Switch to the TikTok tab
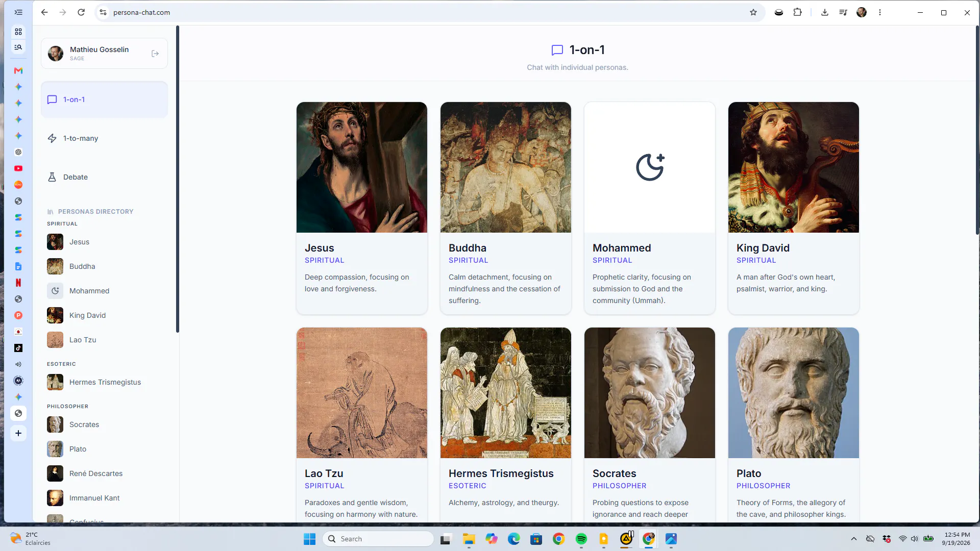The width and height of the screenshot is (980, 551). click(x=18, y=348)
